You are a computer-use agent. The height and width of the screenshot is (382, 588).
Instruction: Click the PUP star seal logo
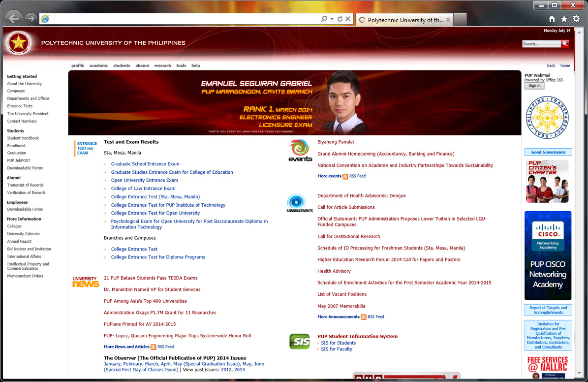(18, 43)
